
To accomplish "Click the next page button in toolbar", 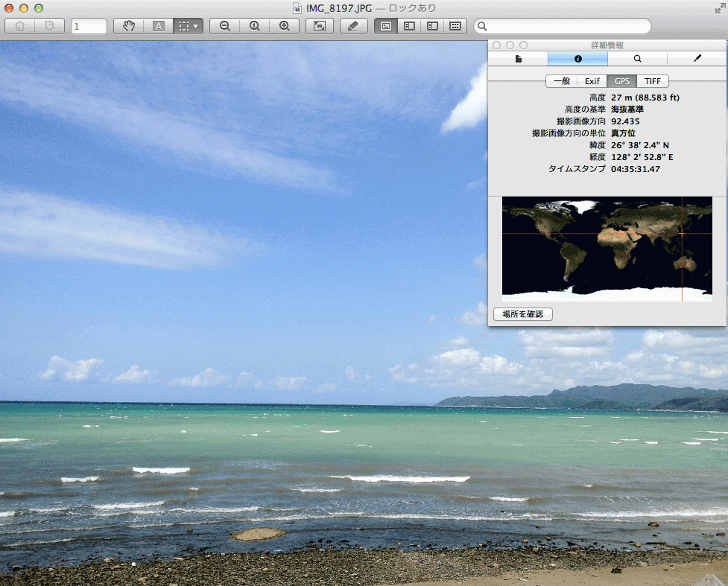I will (x=49, y=26).
